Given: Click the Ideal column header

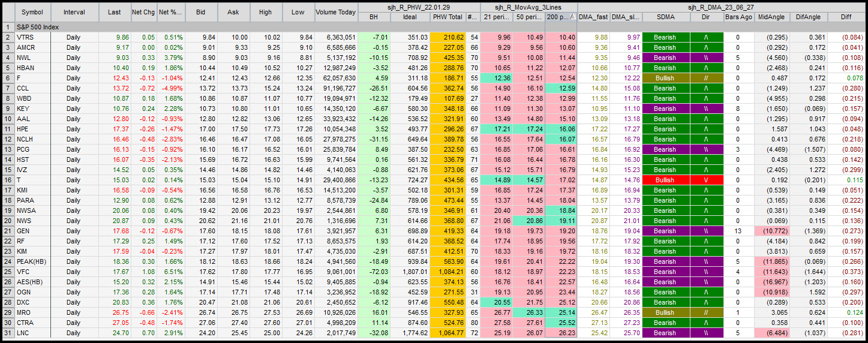Looking at the screenshot, I should (410, 17).
